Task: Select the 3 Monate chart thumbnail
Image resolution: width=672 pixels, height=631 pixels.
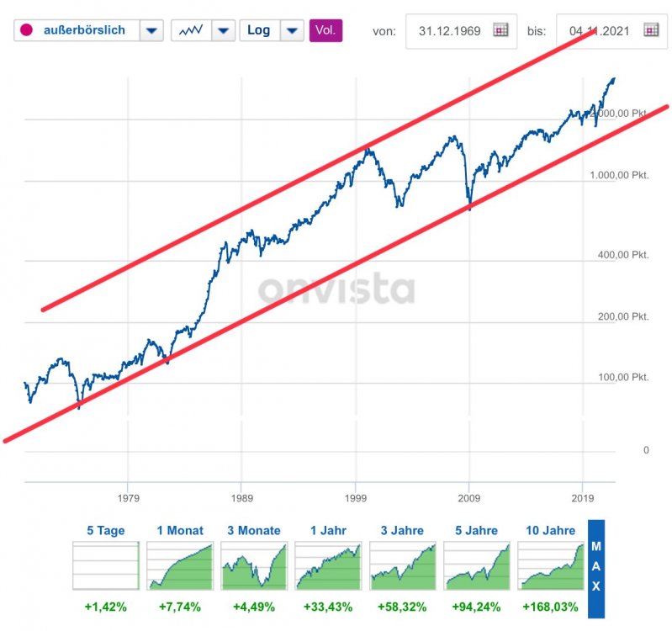Action: tap(254, 566)
